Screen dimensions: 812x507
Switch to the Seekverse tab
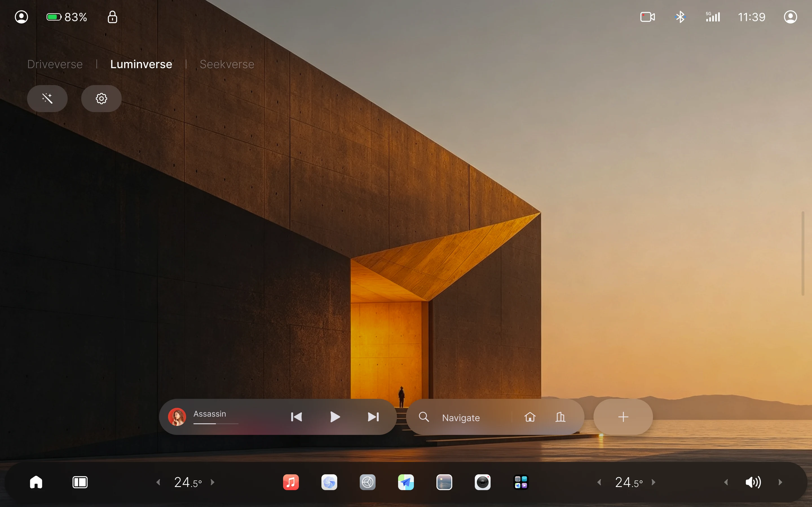[x=227, y=64]
